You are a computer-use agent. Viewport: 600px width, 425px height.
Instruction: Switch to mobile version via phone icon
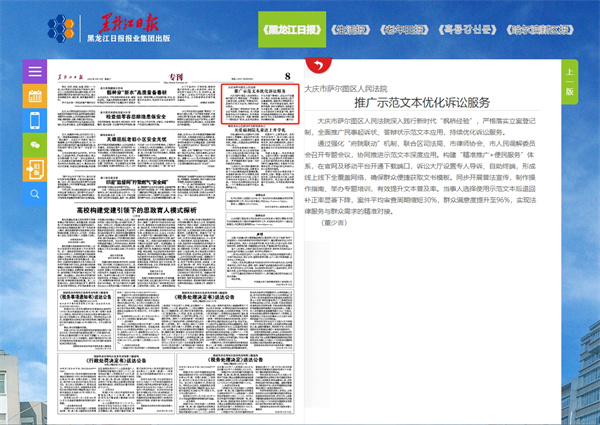tap(35, 120)
